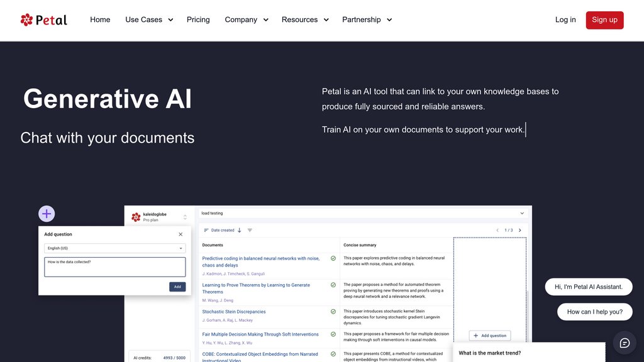
Task: Close the Add question dialog
Action: tap(180, 234)
